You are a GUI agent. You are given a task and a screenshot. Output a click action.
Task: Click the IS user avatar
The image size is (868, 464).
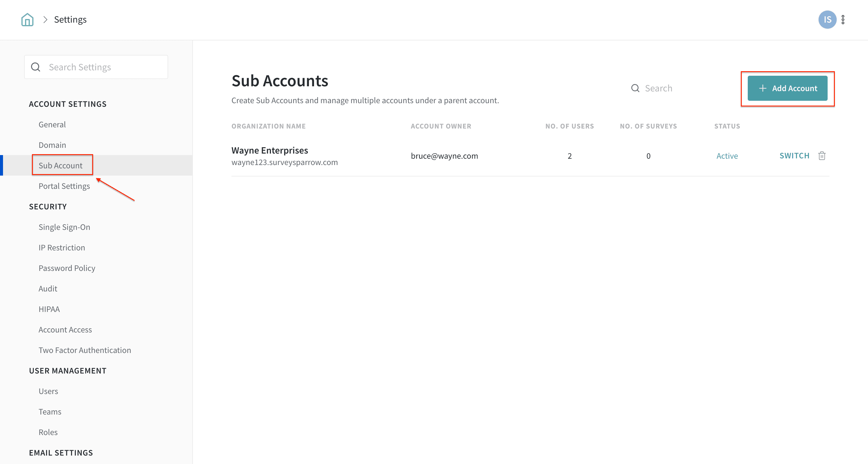click(x=827, y=20)
